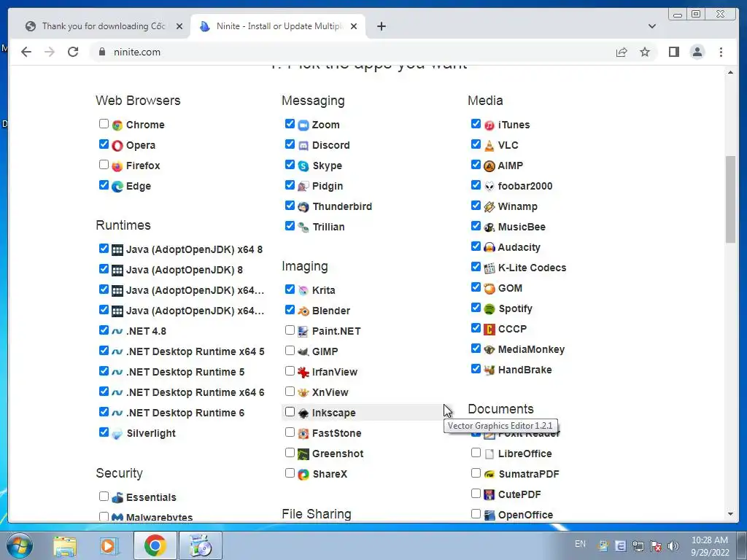Check the Firefox checkbox
Screen dimensions: 747x560
(104, 165)
